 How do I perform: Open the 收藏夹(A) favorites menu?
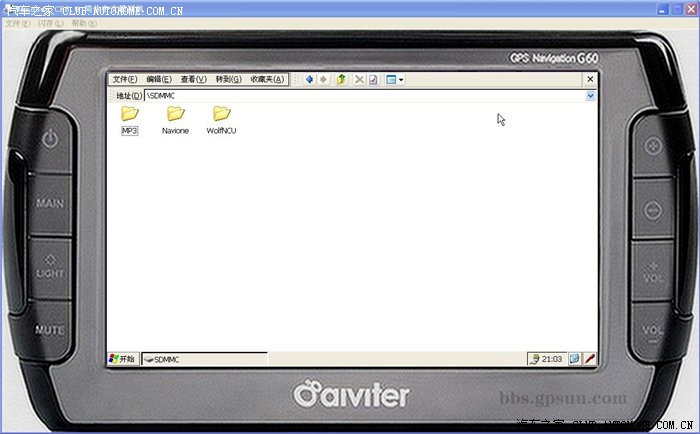tap(267, 79)
